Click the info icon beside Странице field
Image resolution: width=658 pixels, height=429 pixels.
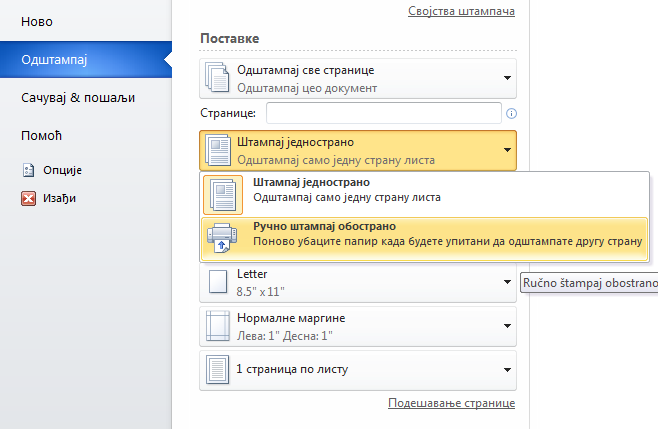tap(511, 113)
